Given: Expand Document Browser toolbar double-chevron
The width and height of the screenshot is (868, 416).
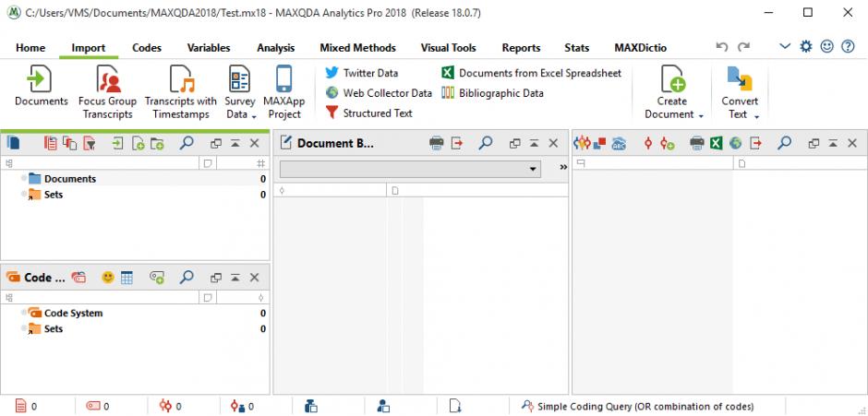Looking at the screenshot, I should coord(563,167).
